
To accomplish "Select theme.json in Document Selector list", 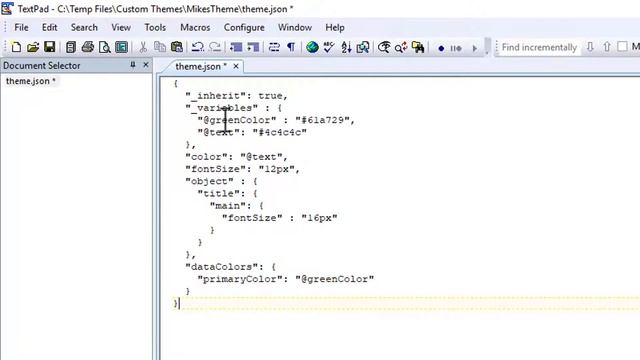I will click(30, 81).
